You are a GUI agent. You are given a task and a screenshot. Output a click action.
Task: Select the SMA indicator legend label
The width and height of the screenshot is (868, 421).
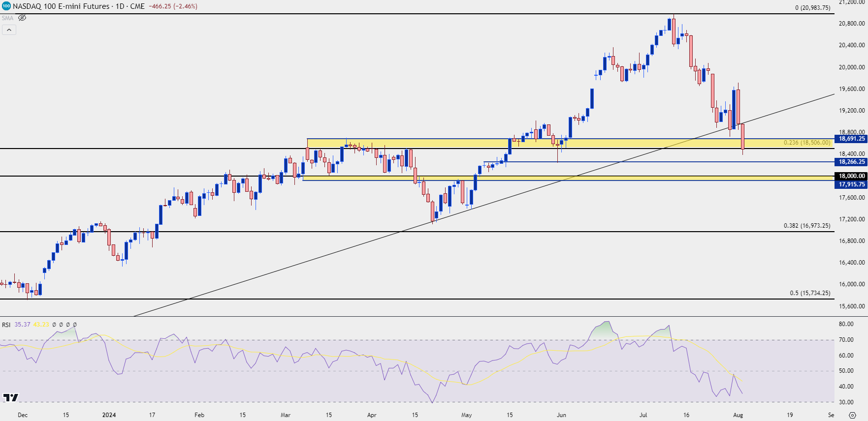pyautogui.click(x=7, y=18)
